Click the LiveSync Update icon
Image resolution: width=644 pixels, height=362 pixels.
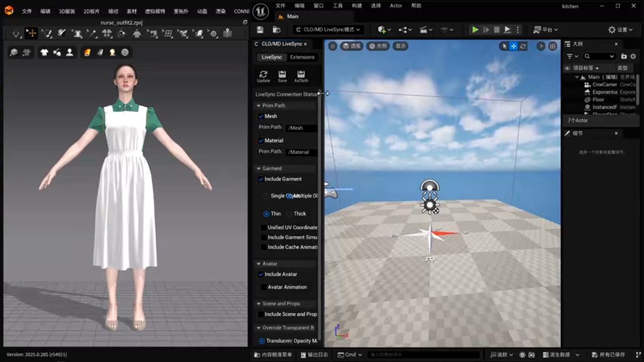[263, 74]
